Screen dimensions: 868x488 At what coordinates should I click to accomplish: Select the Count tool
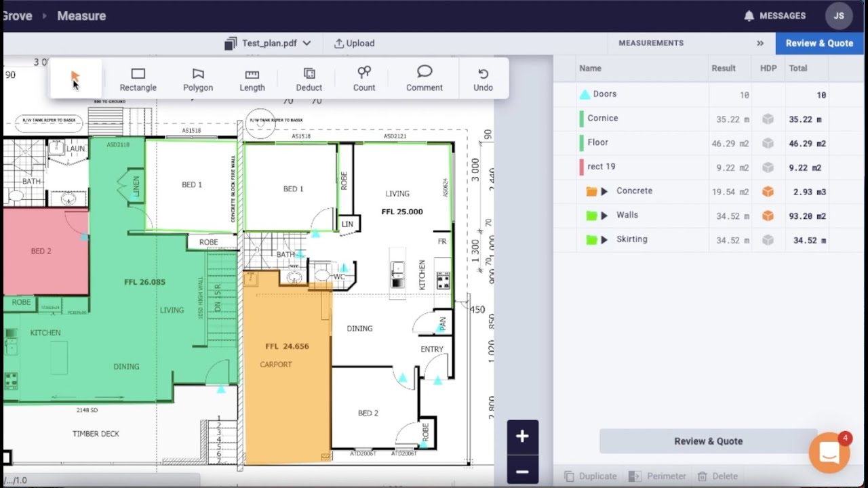tap(364, 79)
